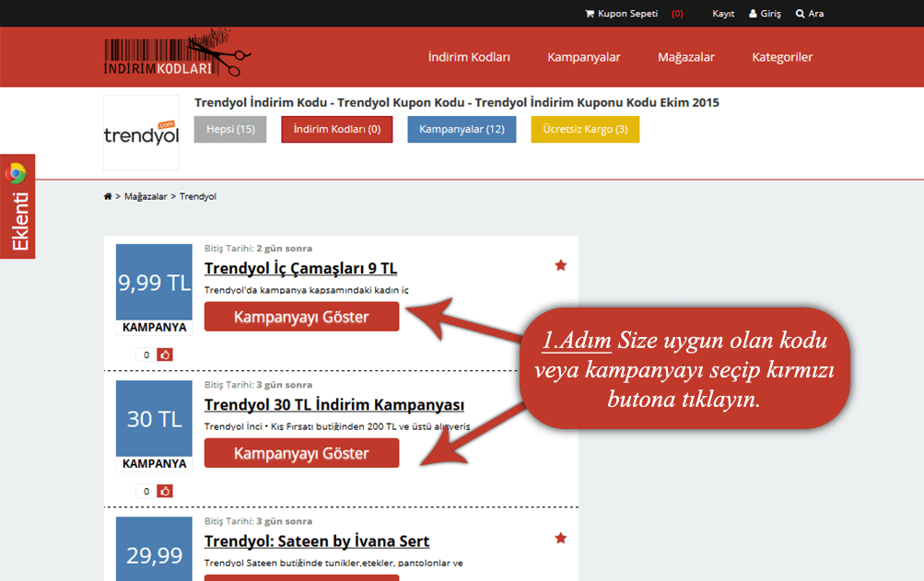Click Kampanyayı Göster for İç Çamaşırları
The image size is (924, 581).
(x=302, y=317)
